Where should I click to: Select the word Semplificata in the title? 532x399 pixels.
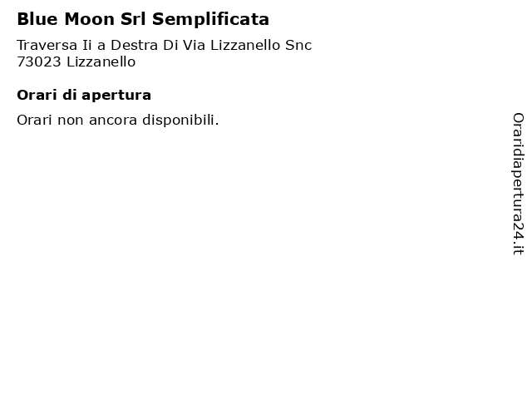coord(210,20)
